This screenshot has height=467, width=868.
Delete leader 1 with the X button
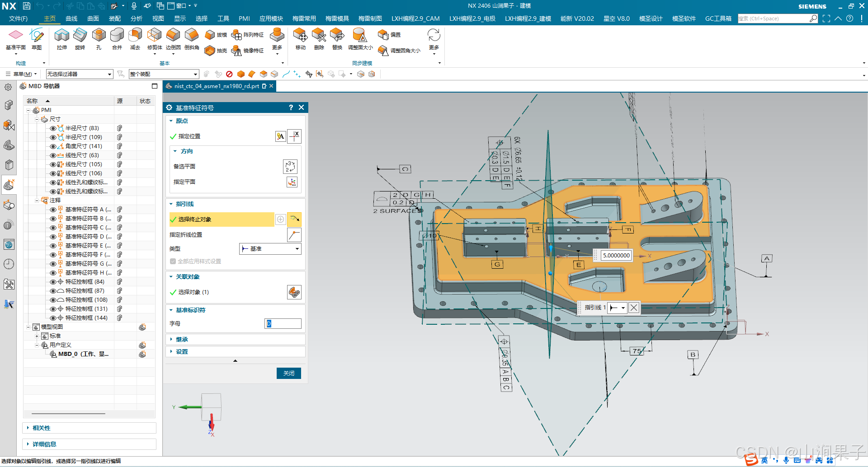pyautogui.click(x=634, y=308)
